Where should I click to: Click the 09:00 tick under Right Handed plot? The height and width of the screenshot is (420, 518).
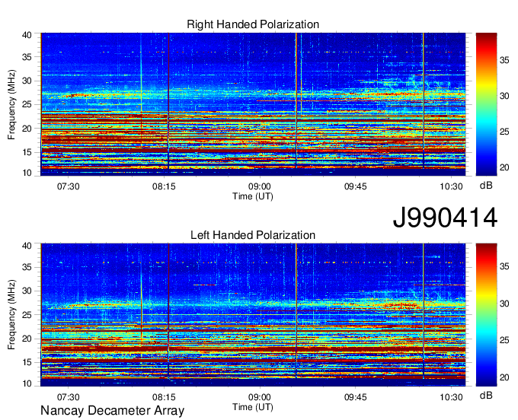(260, 186)
